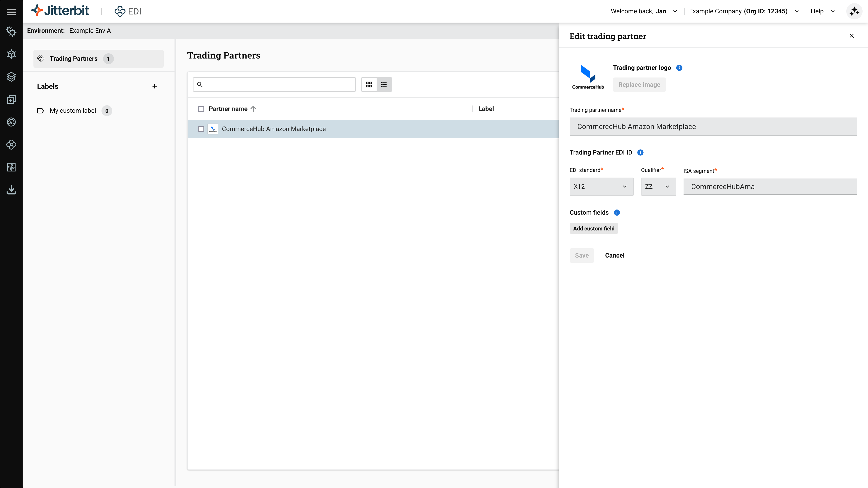Toggle the select-all checkbox in Partner name header

[201, 109]
